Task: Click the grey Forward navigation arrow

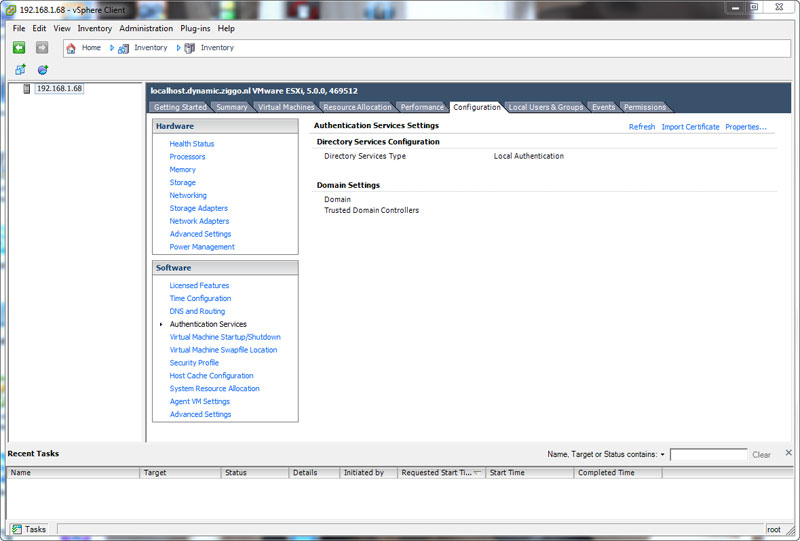Action: pyautogui.click(x=42, y=47)
